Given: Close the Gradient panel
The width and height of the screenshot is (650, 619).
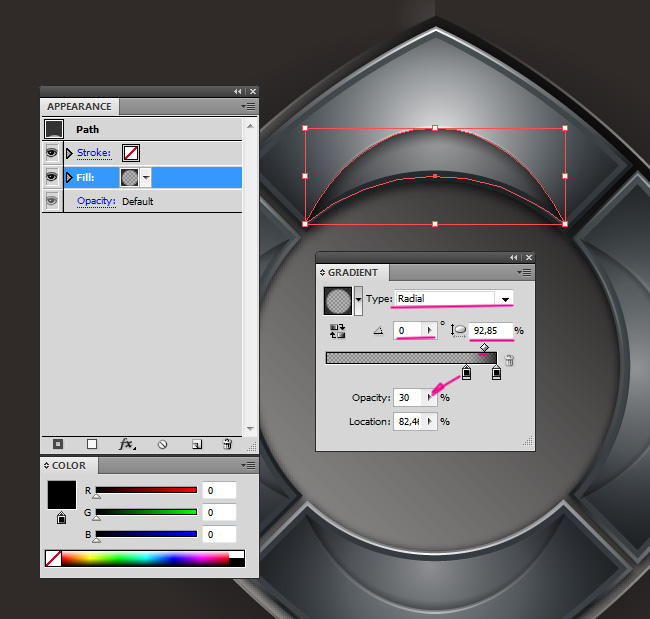Looking at the screenshot, I should click(x=529, y=257).
